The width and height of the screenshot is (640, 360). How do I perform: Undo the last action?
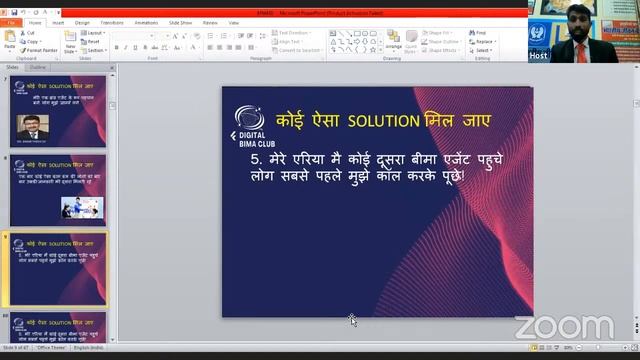click(24, 13)
